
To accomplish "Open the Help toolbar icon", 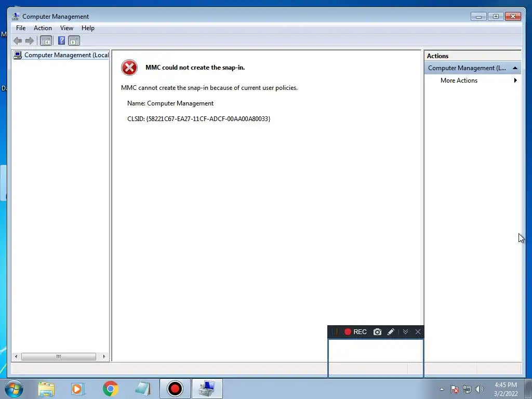I will pyautogui.click(x=61, y=41).
